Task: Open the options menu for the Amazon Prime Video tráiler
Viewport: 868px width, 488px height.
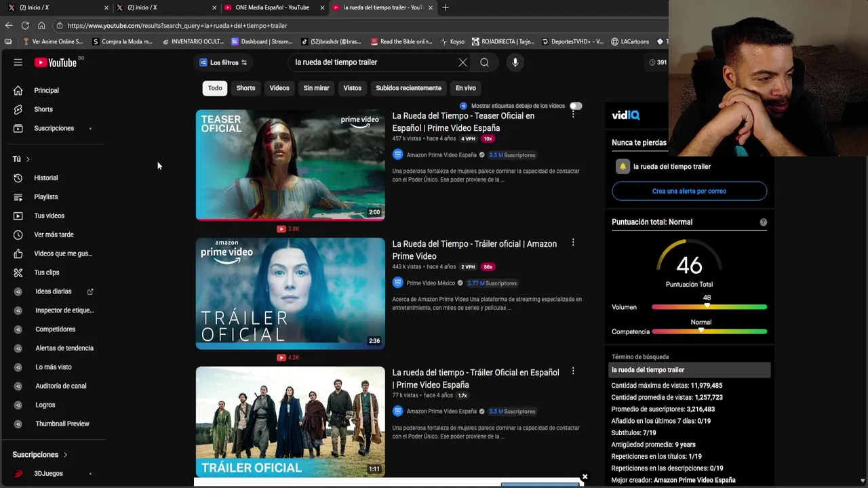Action: (573, 243)
